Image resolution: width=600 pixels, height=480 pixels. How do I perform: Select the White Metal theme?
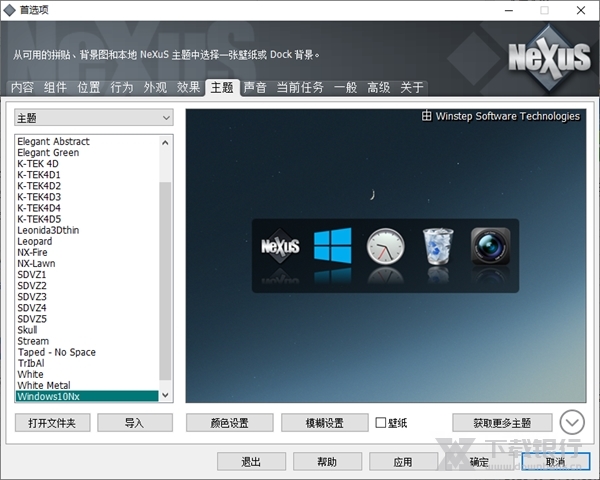point(87,385)
